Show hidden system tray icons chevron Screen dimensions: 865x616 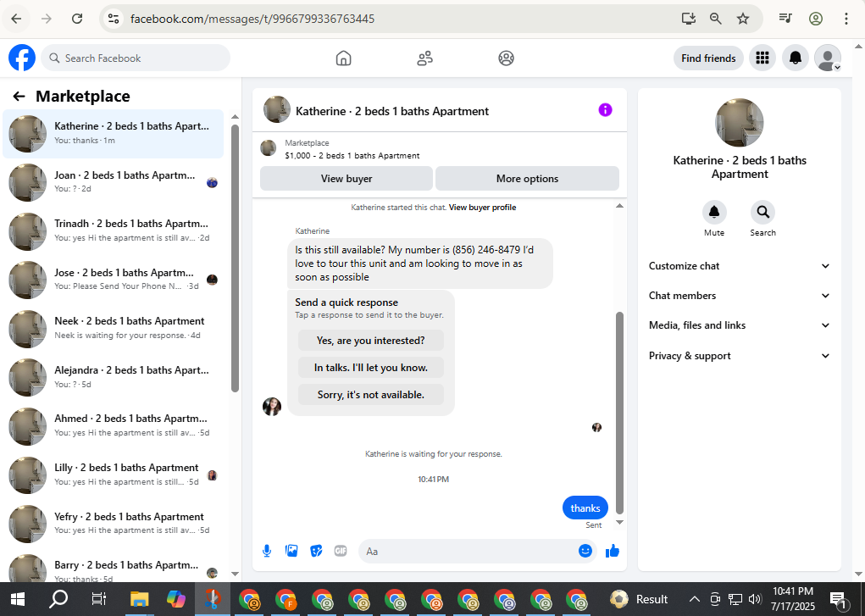click(x=695, y=599)
